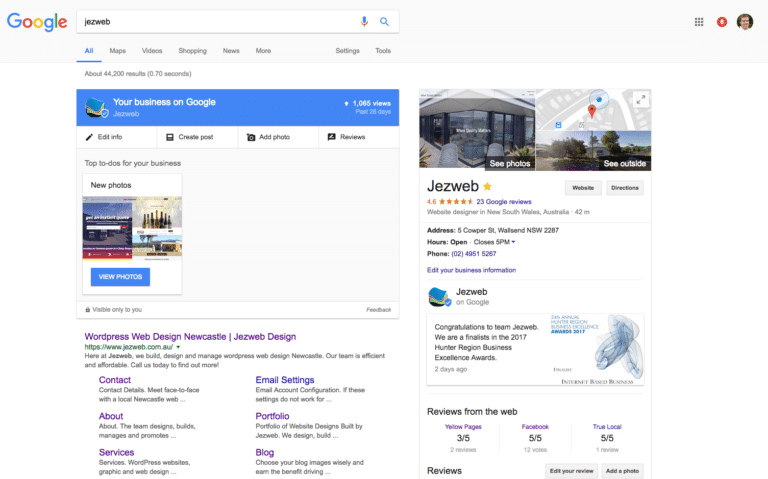Expand the arrow next to jezweb.com.au URL
The image size is (768, 479).
178,347
